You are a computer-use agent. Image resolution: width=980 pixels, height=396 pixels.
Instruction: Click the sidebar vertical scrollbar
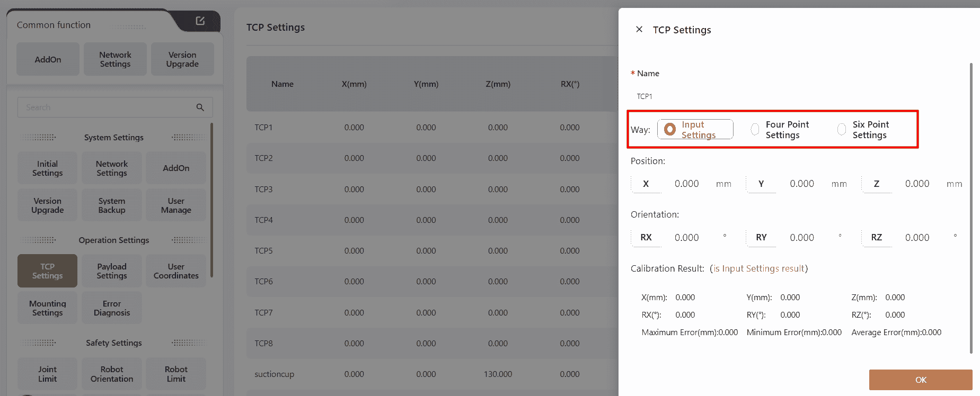211,201
